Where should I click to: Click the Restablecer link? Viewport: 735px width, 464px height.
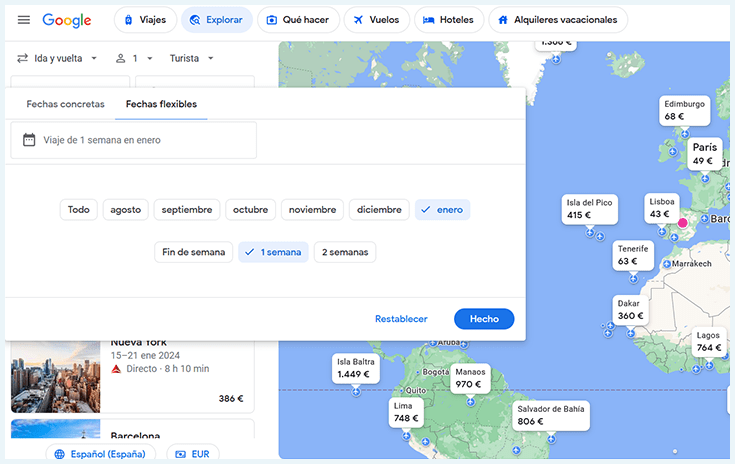401,319
